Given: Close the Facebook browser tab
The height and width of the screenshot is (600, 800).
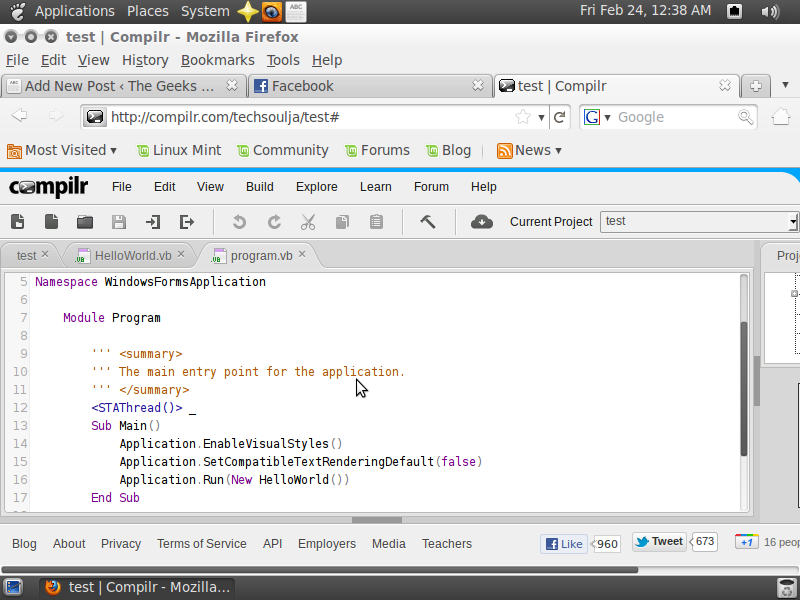Looking at the screenshot, I should pyautogui.click(x=478, y=85).
